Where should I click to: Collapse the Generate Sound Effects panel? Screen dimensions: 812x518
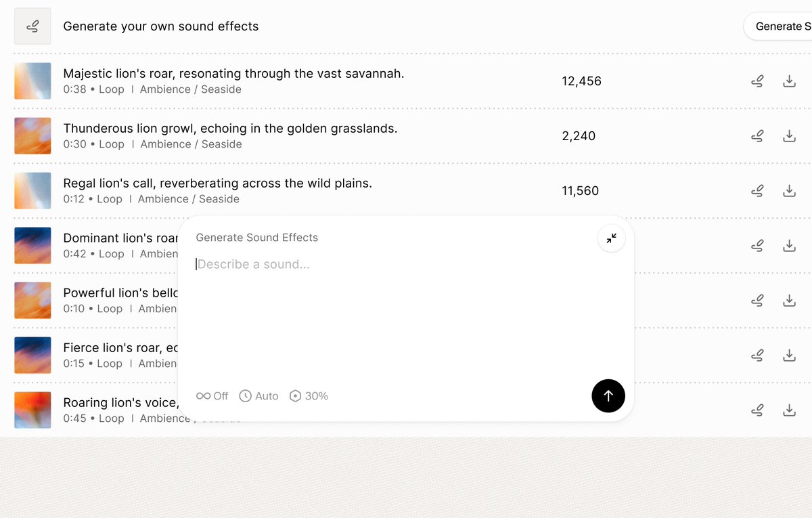tap(611, 238)
